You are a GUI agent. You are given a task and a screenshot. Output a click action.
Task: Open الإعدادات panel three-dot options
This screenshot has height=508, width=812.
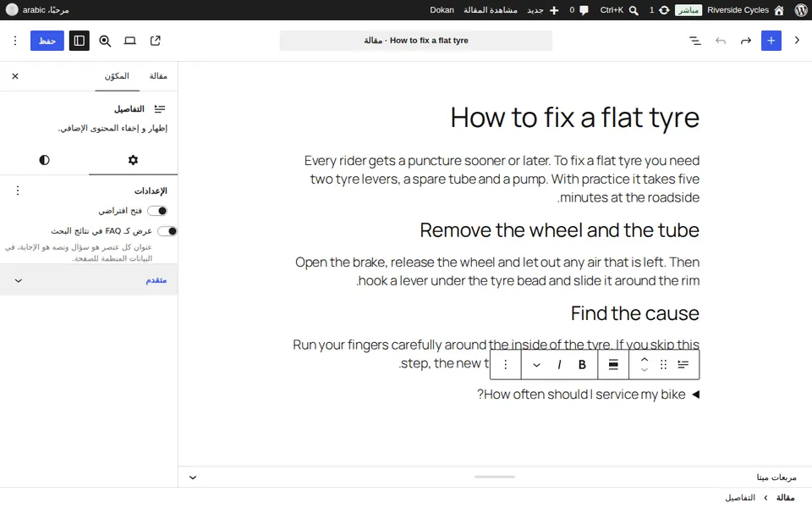[x=18, y=190]
